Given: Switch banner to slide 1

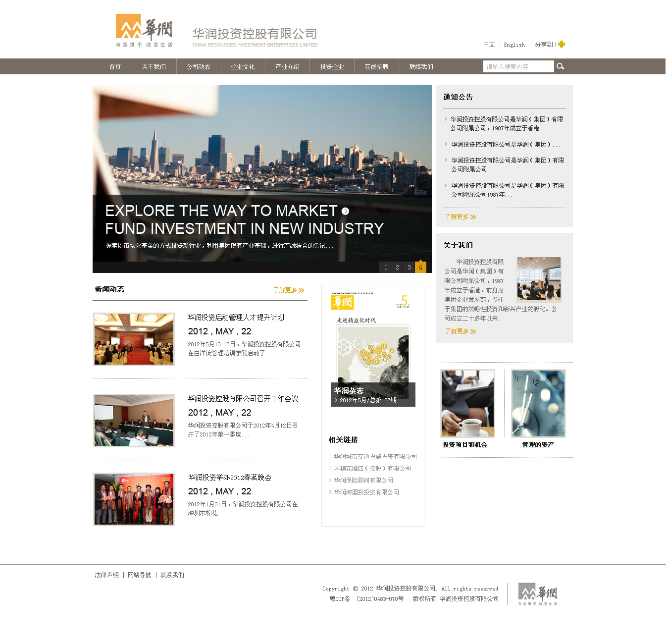Looking at the screenshot, I should click(386, 267).
